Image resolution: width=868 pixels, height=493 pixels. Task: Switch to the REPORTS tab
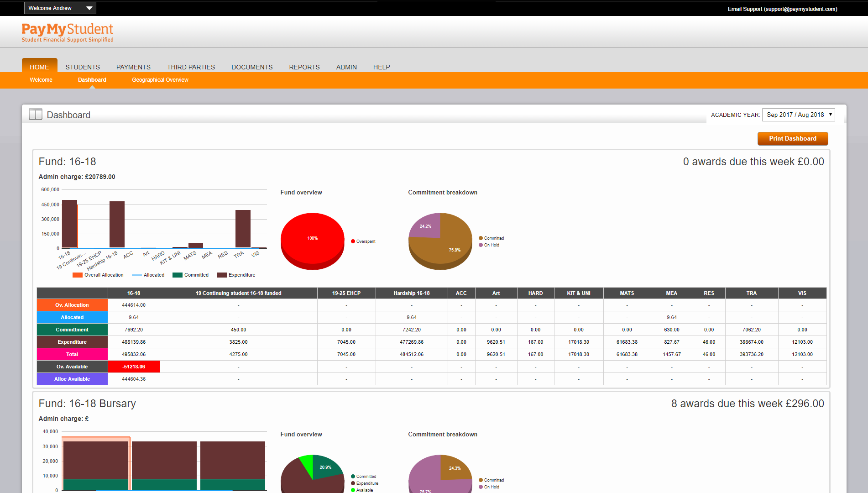[304, 67]
